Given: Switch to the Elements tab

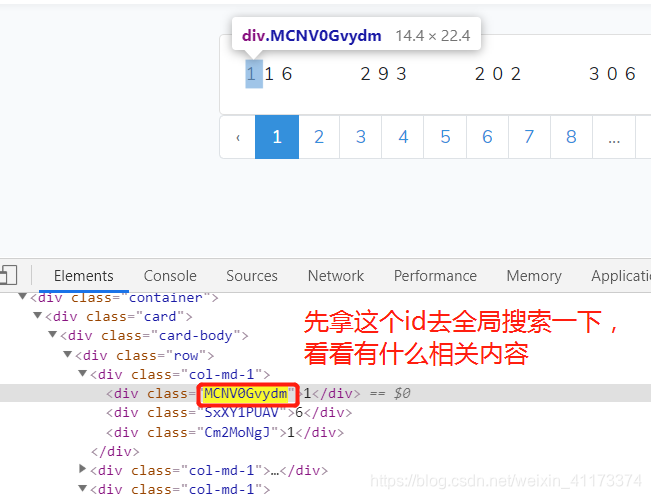Looking at the screenshot, I should [x=83, y=276].
